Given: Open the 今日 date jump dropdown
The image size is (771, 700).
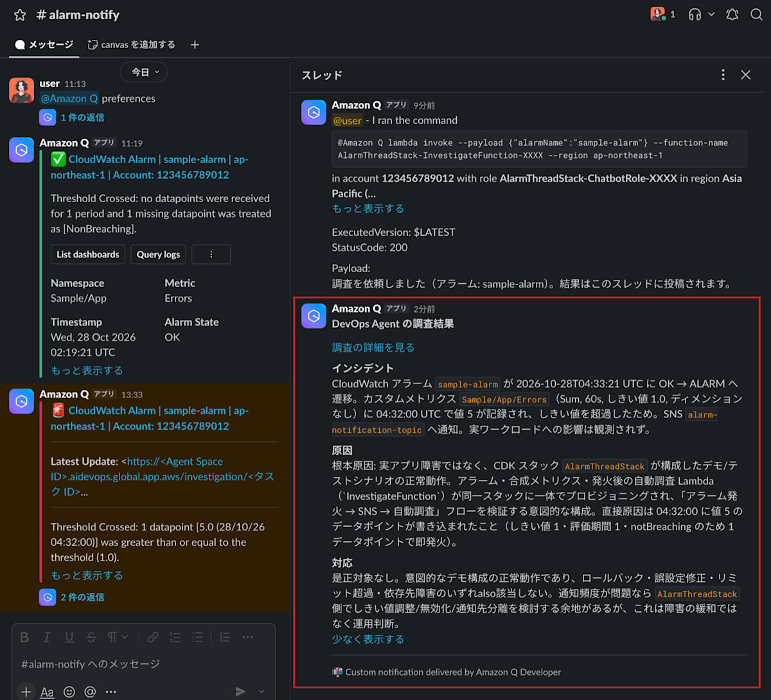Looking at the screenshot, I should pyautogui.click(x=144, y=72).
